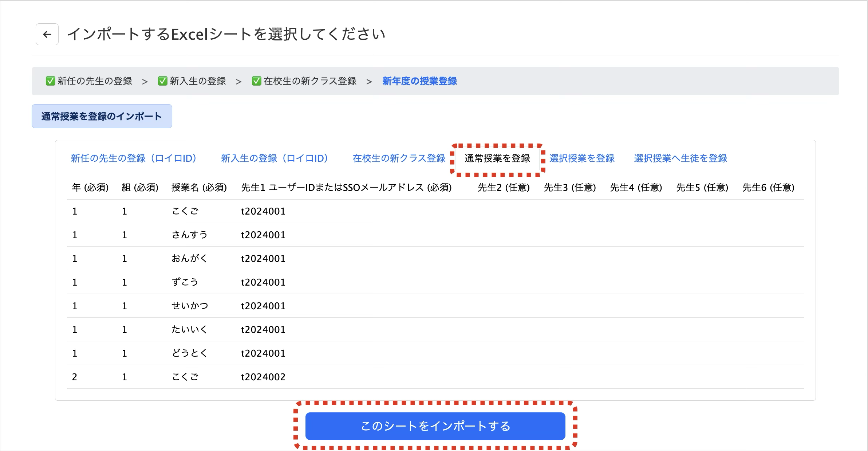
Task: Open the 選択授業を登録 tab
Action: point(582,158)
